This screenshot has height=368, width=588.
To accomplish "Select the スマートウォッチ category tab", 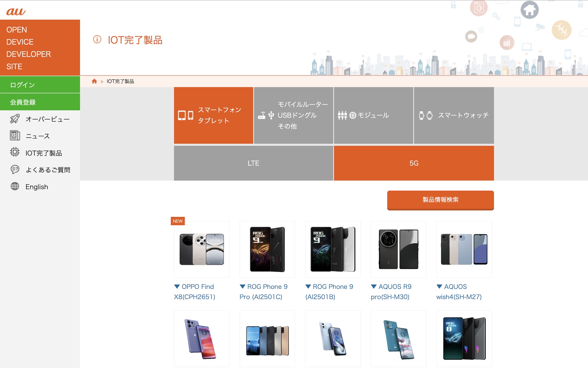I will pyautogui.click(x=454, y=115).
